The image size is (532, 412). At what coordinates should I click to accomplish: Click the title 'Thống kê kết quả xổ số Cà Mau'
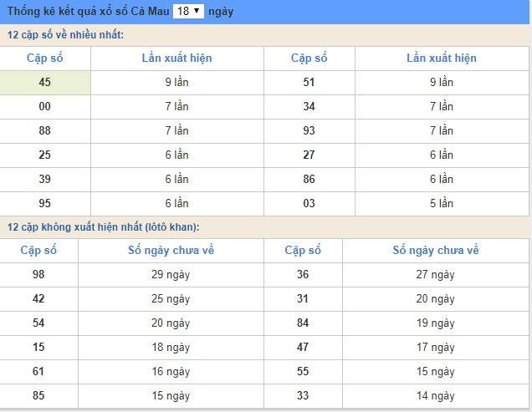[x=88, y=11]
